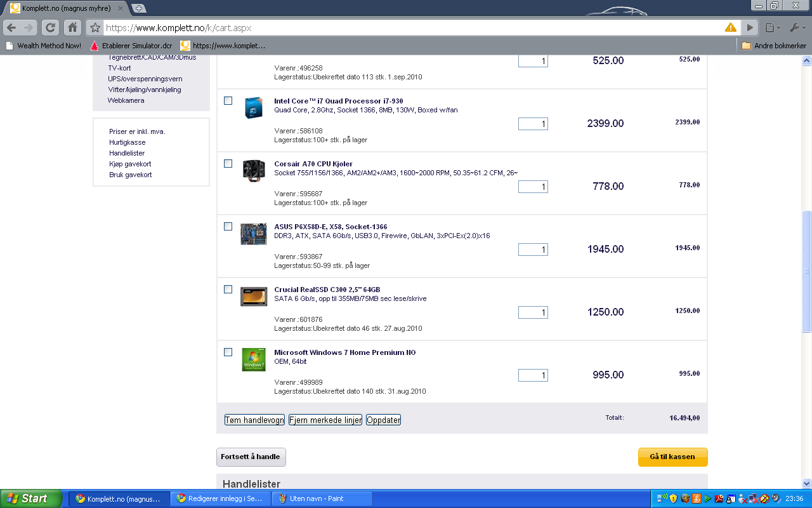Open Intel Core i7 Quad Processor i7-930 link
812x508 pixels.
[338, 102]
